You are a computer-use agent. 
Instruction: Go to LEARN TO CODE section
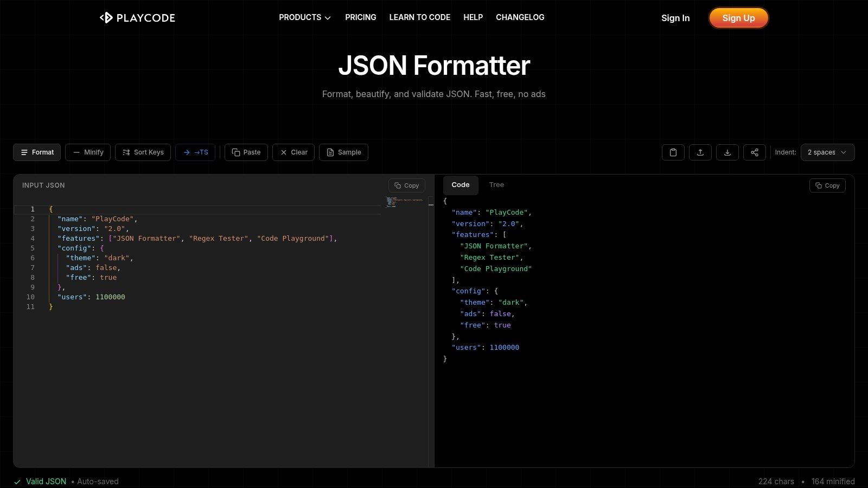[419, 17]
